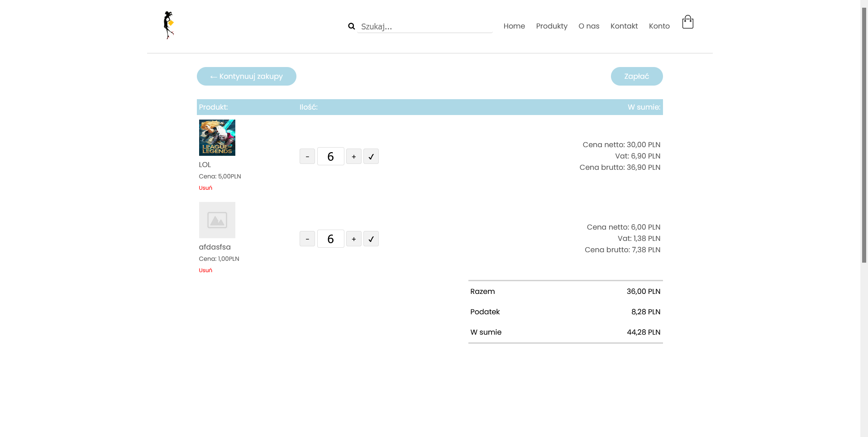Open the Home menu item

(514, 26)
